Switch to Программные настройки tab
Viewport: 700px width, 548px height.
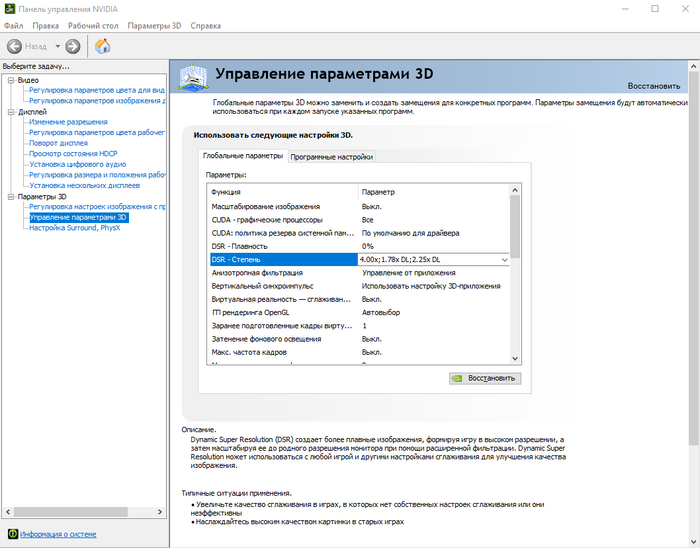pyautogui.click(x=331, y=157)
